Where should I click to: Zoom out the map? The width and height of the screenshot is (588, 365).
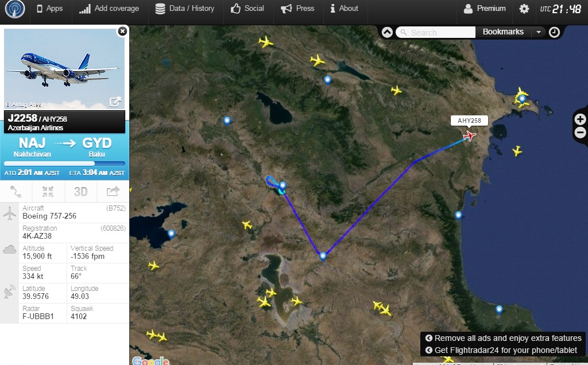pos(580,133)
